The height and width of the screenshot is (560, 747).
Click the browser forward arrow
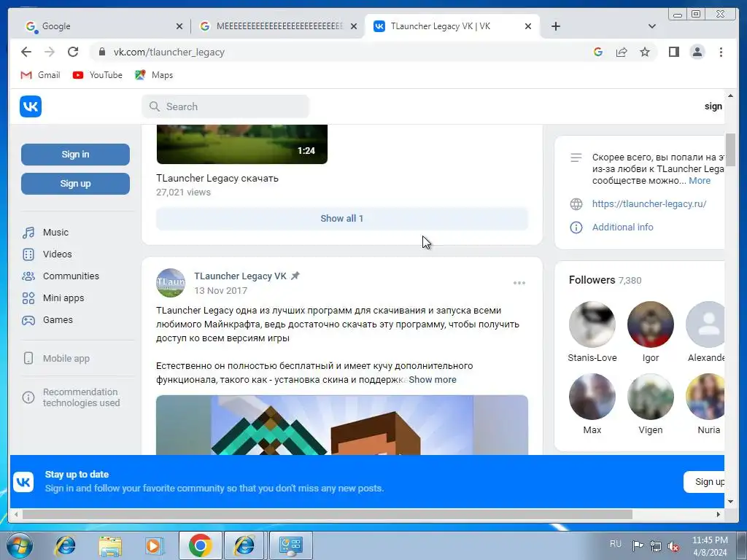coord(50,52)
